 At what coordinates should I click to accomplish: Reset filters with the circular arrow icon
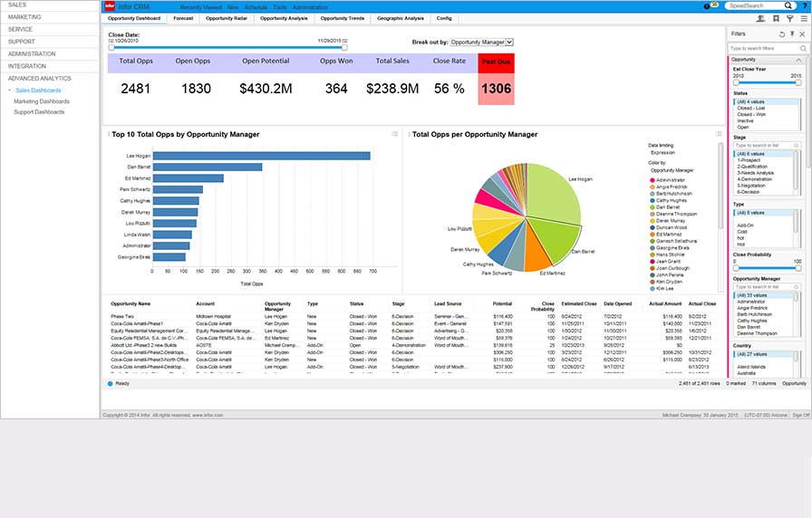point(782,34)
